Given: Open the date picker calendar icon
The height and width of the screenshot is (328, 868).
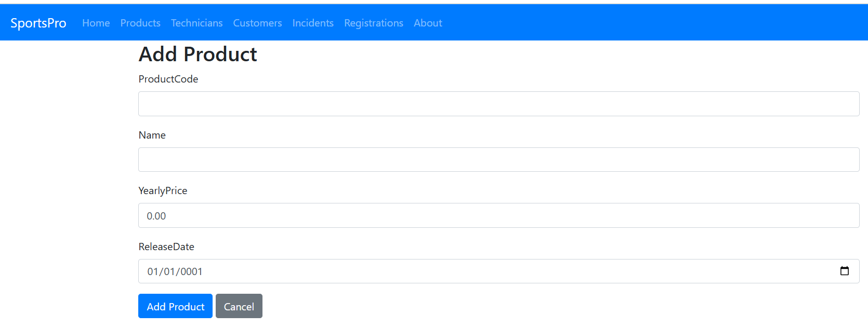Looking at the screenshot, I should (x=844, y=271).
